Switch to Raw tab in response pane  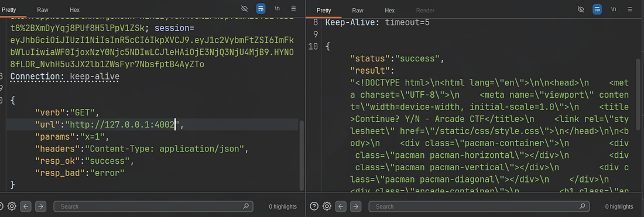[358, 11]
